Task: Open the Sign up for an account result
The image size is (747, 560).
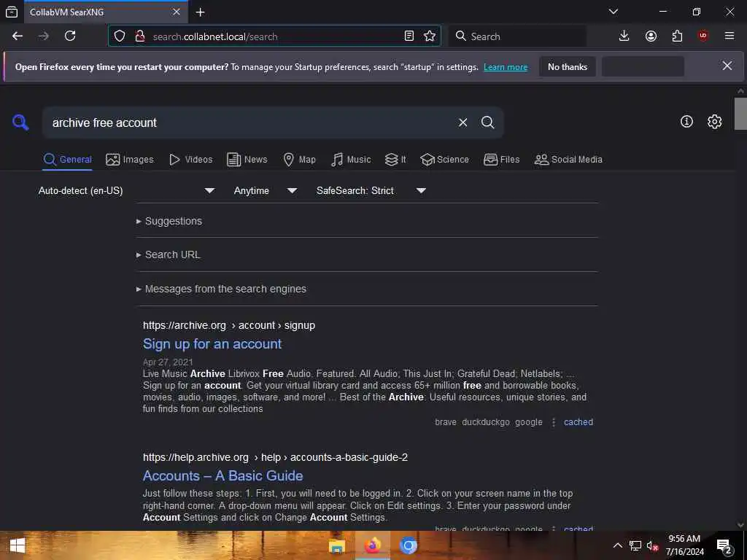Action: (x=212, y=344)
